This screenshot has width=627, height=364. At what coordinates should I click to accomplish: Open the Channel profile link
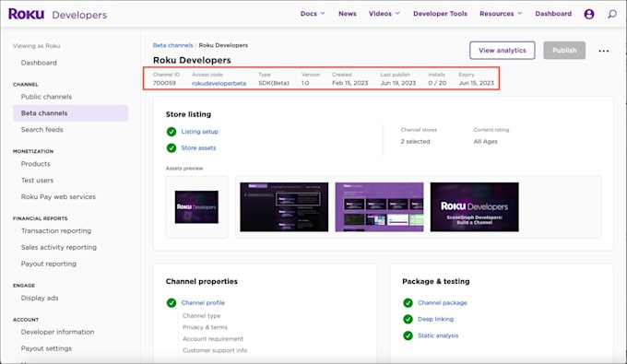[x=203, y=303]
